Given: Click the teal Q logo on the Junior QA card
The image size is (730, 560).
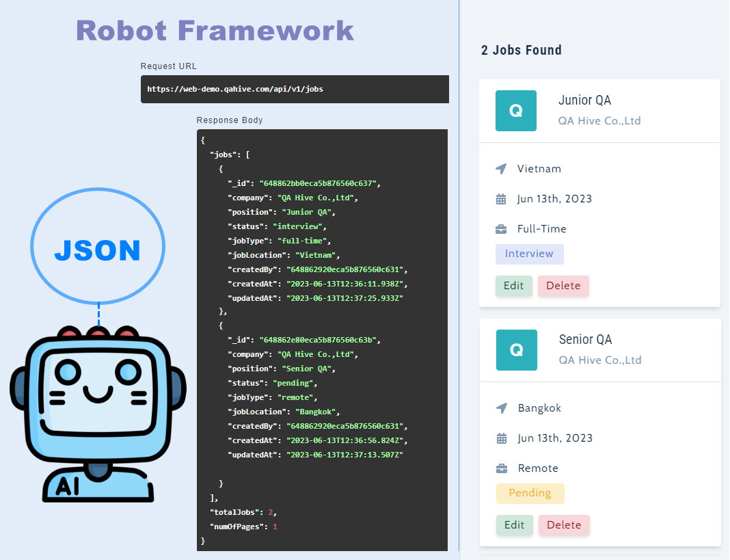Looking at the screenshot, I should pyautogui.click(x=516, y=110).
